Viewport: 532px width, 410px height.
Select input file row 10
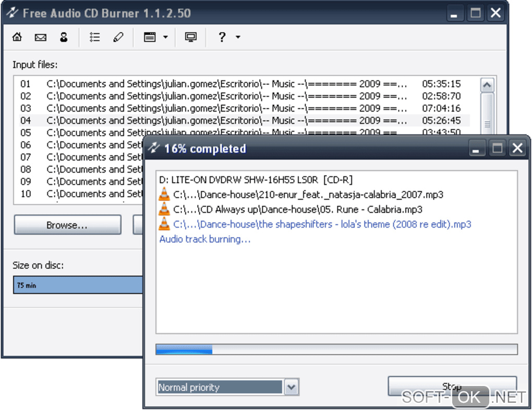point(81,193)
